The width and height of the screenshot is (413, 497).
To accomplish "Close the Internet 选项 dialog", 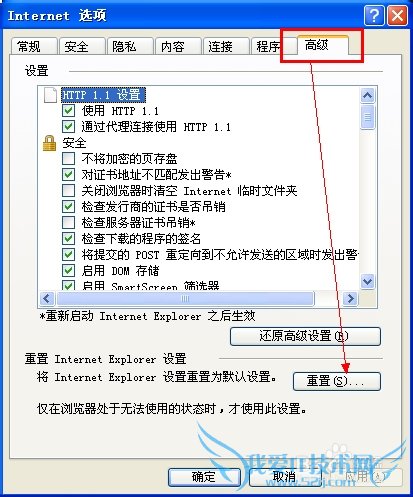I will (x=397, y=16).
